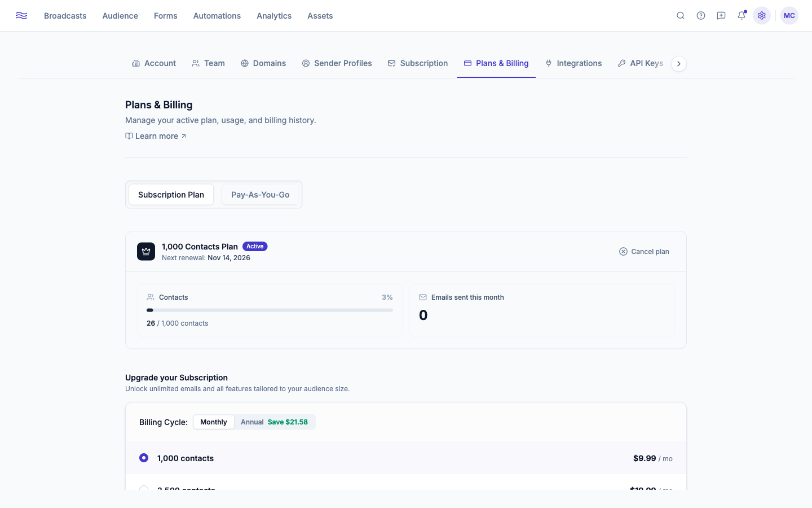Click the Contacts people icon

151,297
